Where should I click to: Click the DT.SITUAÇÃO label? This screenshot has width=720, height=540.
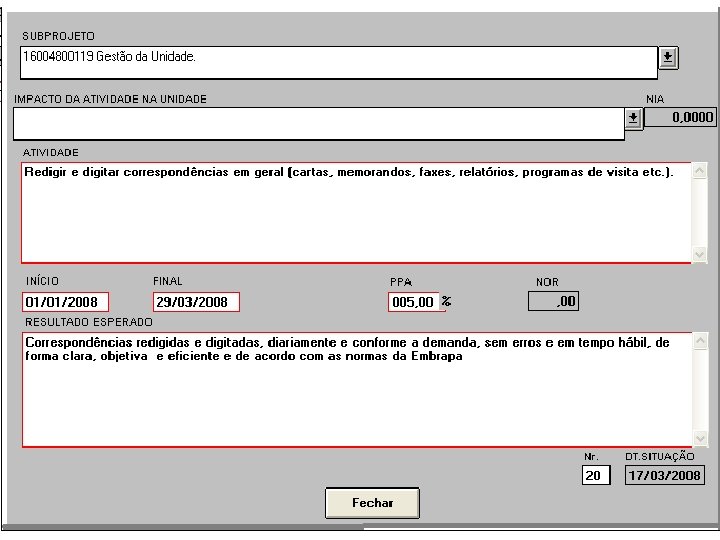[660, 456]
